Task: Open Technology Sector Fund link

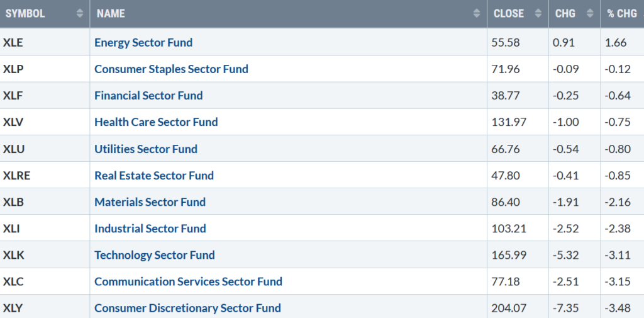Action: pos(155,255)
